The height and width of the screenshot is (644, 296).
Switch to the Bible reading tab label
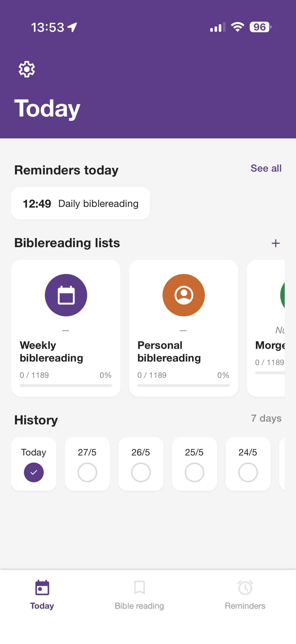(139, 606)
